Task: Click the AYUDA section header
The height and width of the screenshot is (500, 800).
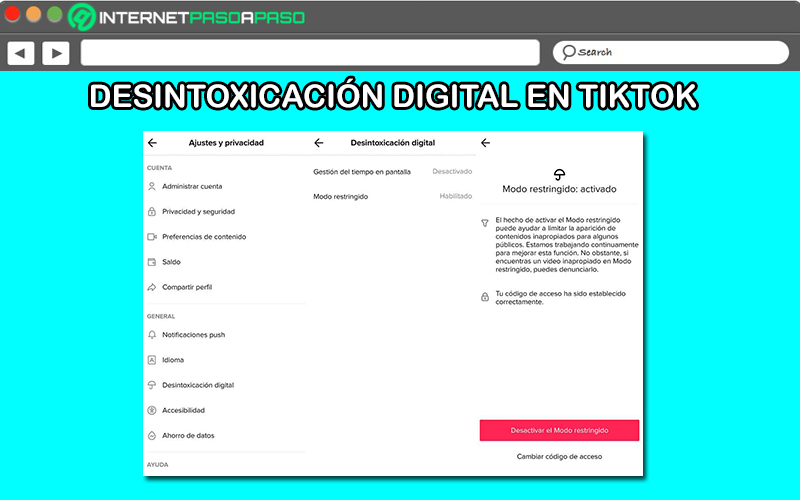Action: point(157,465)
